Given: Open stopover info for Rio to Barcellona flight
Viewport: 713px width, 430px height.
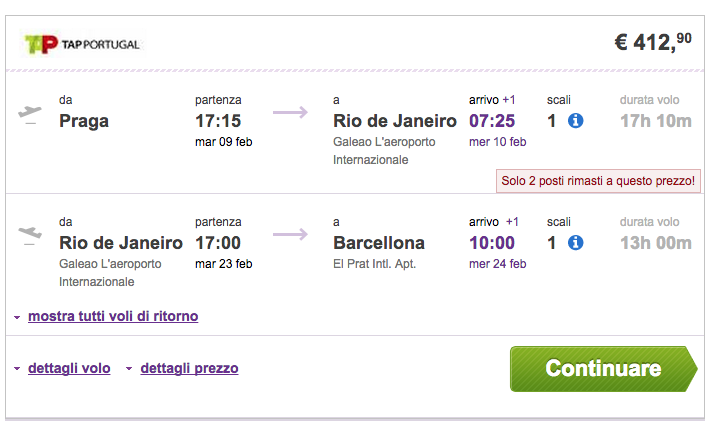Looking at the screenshot, I should 575,243.
